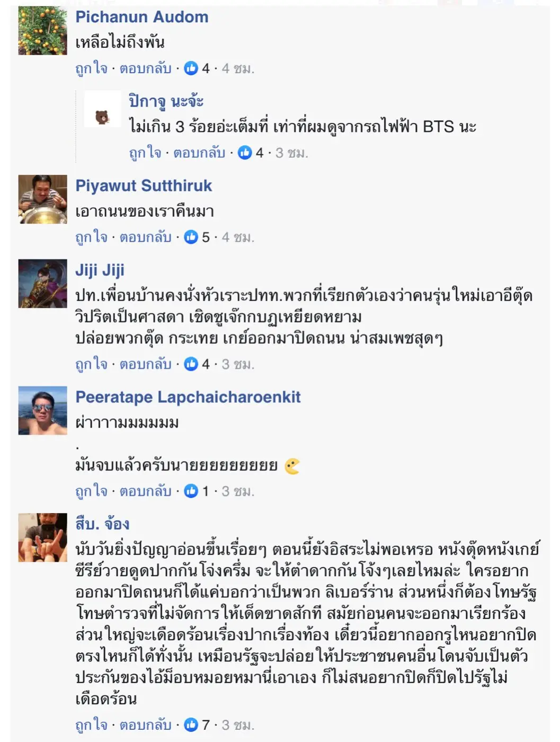Open Pichanun Audom's orange tree avatar
This screenshot has width=560, height=742.
tap(43, 31)
